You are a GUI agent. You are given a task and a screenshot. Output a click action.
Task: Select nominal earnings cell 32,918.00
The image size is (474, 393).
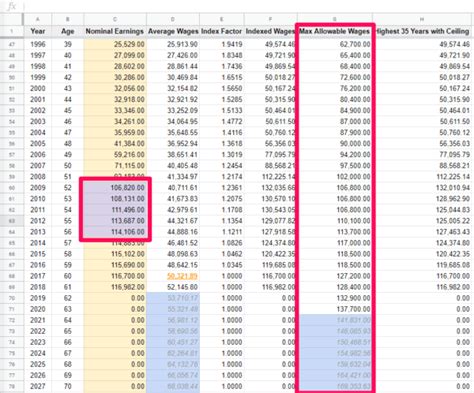pos(115,99)
